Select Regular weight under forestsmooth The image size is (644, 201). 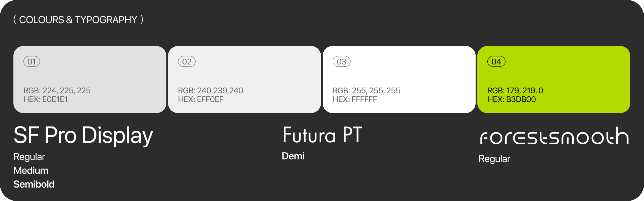pos(494,159)
